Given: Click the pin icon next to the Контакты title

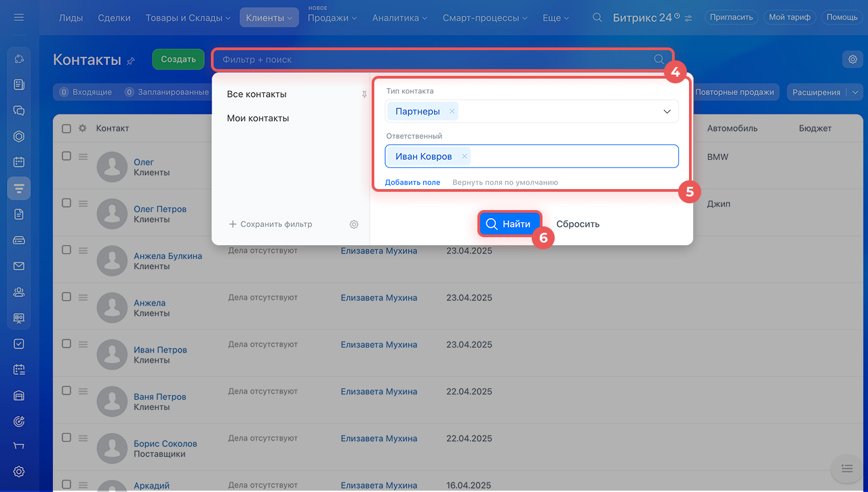Looking at the screenshot, I should [131, 61].
